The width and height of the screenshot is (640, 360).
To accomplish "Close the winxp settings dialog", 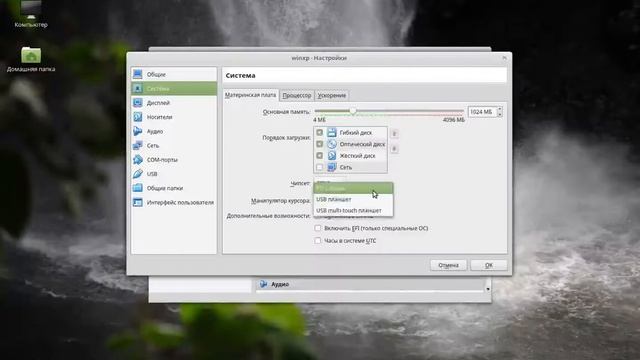I will tap(504, 58).
